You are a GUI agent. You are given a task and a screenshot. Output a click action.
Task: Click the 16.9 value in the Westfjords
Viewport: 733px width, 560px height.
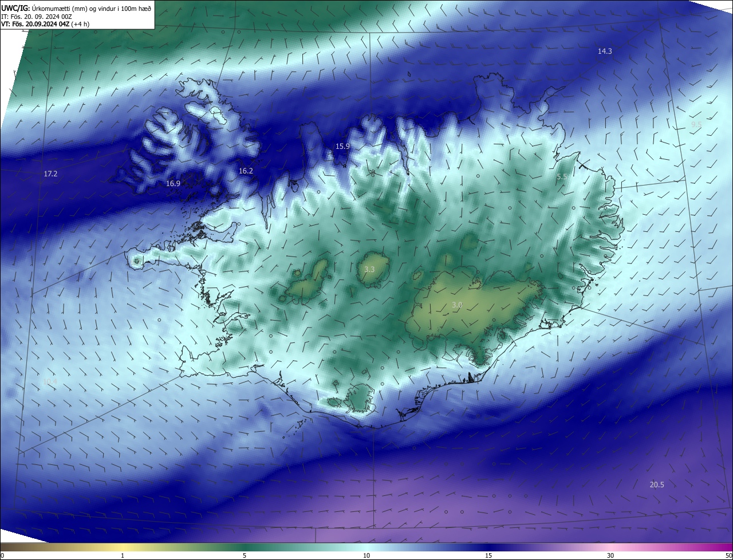[x=173, y=184]
